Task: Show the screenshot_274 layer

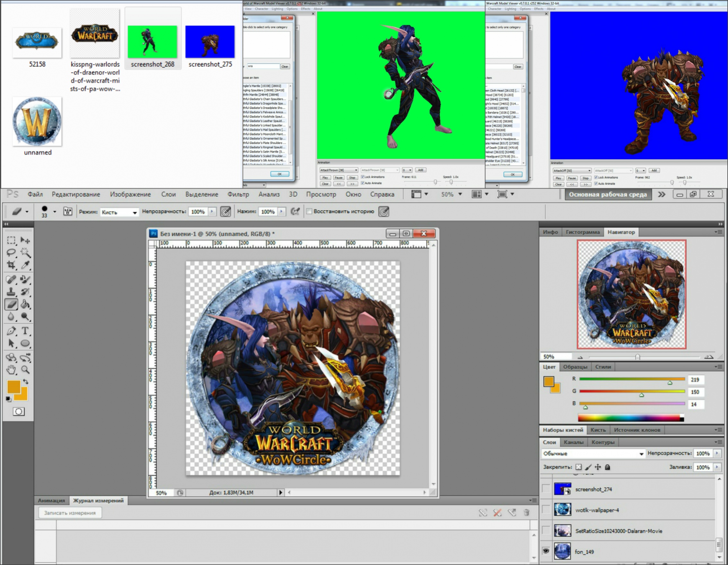Action: [x=546, y=489]
